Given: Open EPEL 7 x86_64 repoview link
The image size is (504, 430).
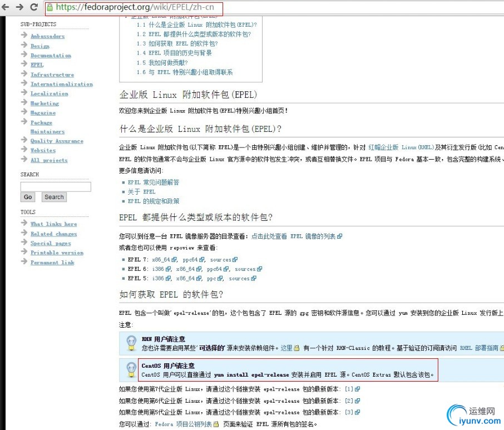Looking at the screenshot, I should point(164,259).
